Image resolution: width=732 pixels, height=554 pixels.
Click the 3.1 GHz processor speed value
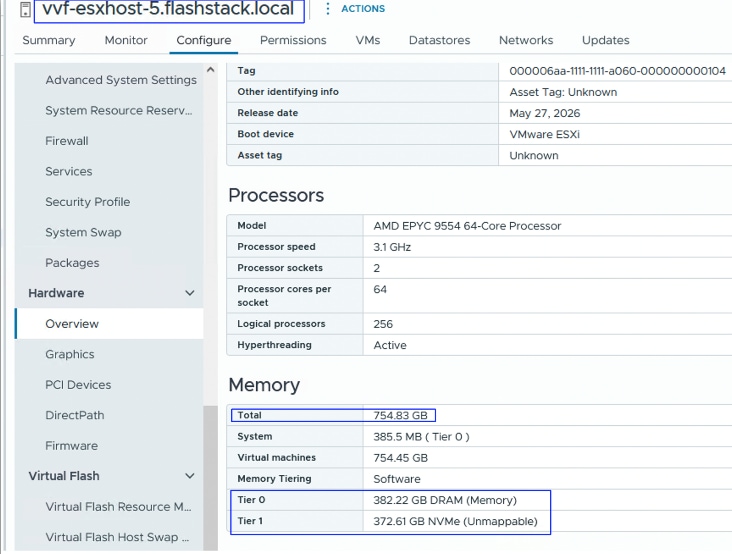click(x=392, y=247)
